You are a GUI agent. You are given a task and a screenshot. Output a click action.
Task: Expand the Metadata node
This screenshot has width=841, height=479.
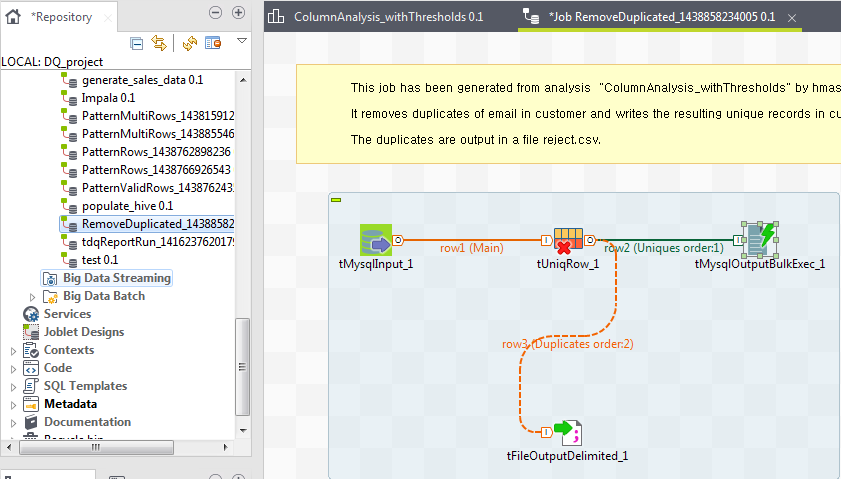point(13,405)
